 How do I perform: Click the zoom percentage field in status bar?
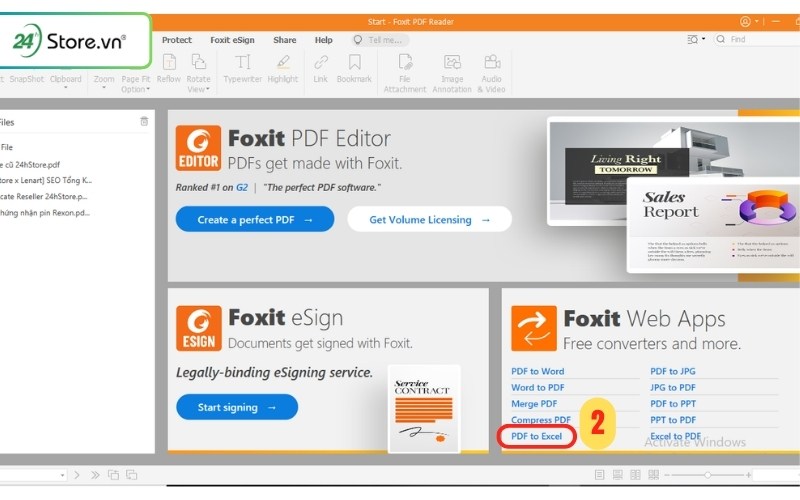[777, 475]
